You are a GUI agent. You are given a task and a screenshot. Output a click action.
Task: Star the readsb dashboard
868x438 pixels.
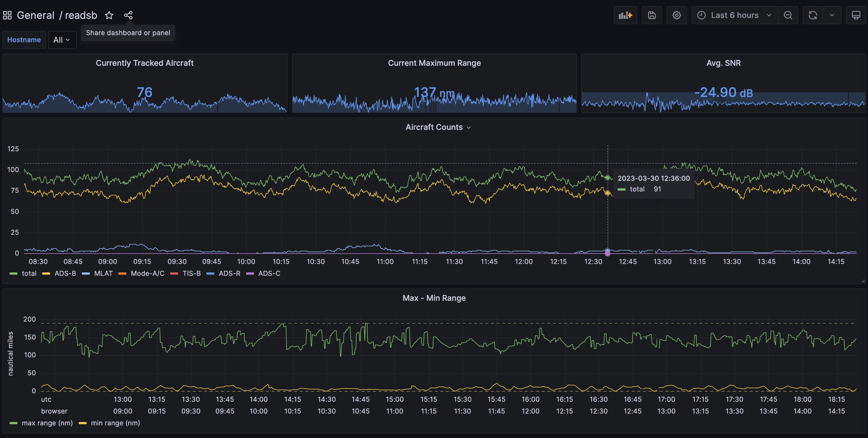coord(109,15)
